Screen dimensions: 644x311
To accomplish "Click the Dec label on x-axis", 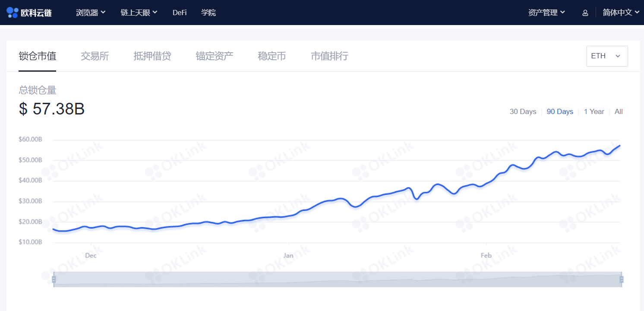I will click(x=91, y=255).
